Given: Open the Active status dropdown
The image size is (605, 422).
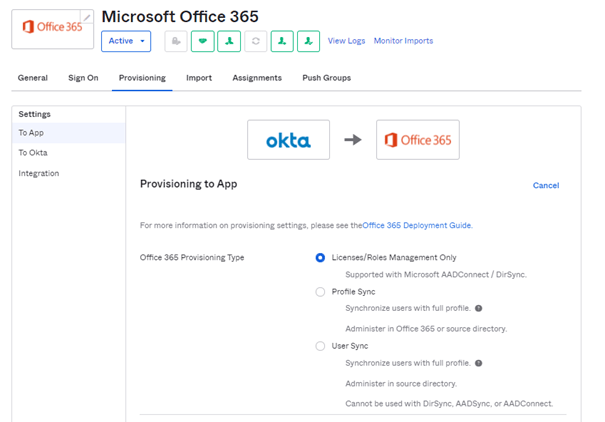Looking at the screenshot, I should point(126,41).
